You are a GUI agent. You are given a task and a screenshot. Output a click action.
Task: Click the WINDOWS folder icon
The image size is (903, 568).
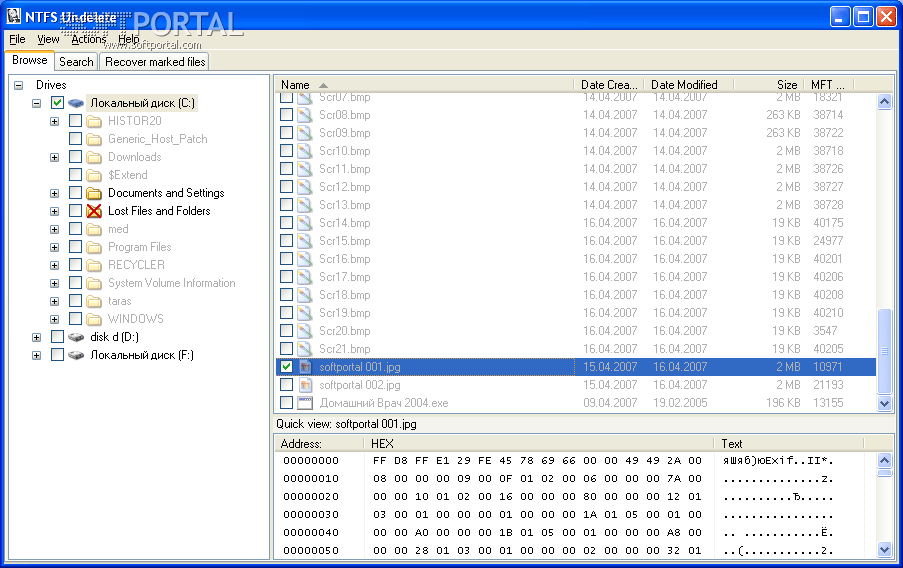[94, 319]
